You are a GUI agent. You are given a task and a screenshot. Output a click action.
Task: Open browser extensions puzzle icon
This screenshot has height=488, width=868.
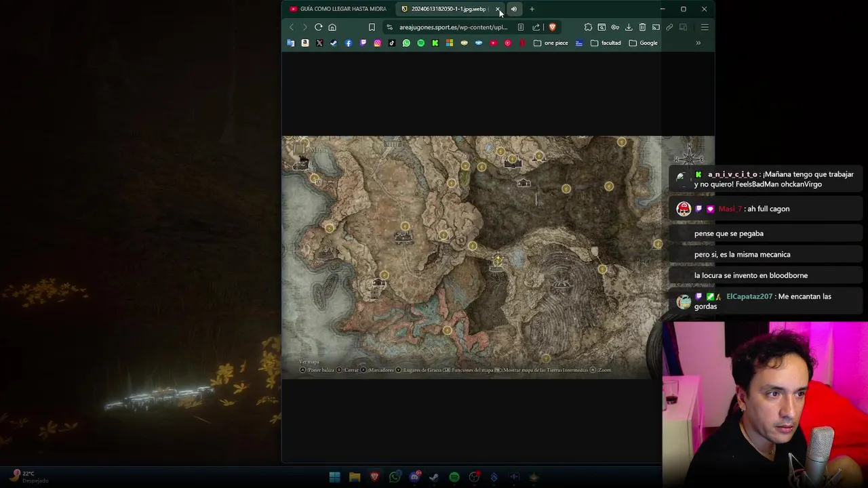tap(588, 27)
